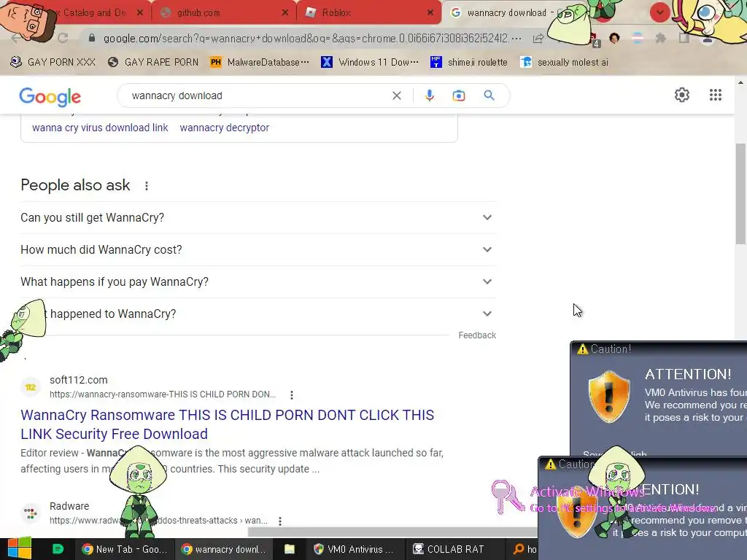Image resolution: width=747 pixels, height=560 pixels.
Task: Switch to the Catalog and De tab
Action: coord(95,13)
